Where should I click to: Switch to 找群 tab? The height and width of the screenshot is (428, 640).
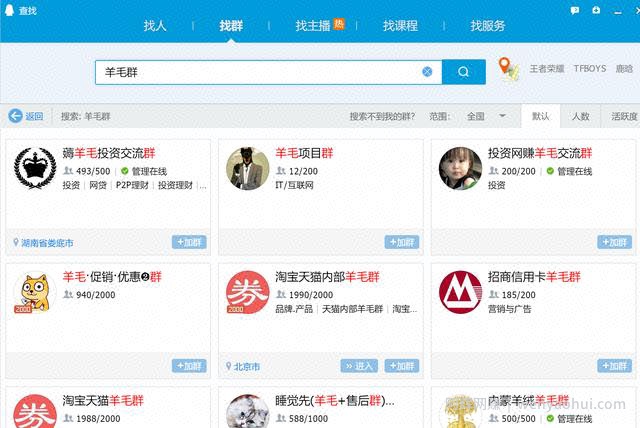tap(231, 26)
